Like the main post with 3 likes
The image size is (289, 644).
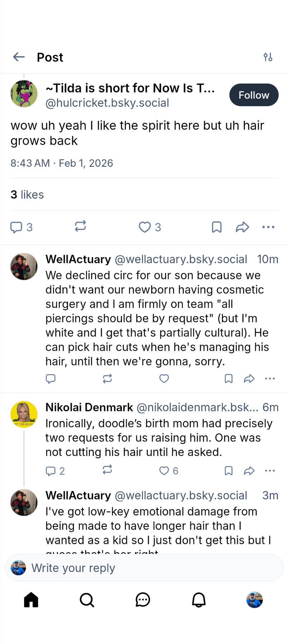tap(145, 227)
